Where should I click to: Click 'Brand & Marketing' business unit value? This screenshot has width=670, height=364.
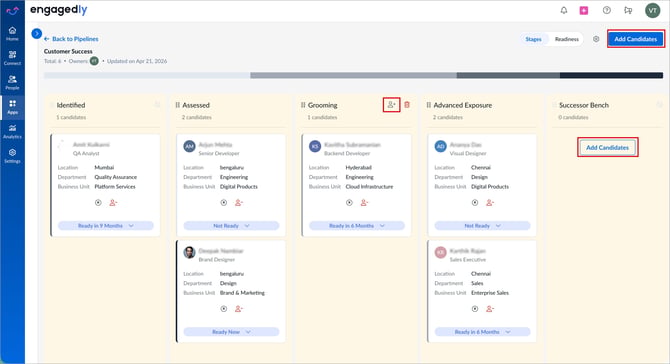point(242,293)
